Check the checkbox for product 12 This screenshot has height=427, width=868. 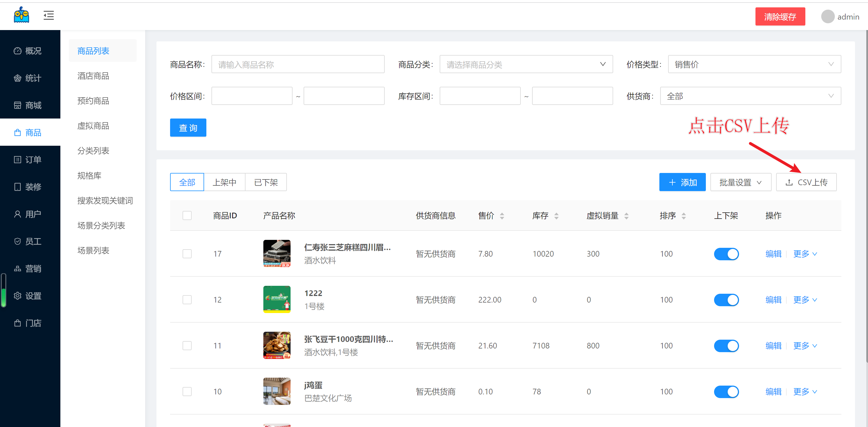(x=187, y=300)
